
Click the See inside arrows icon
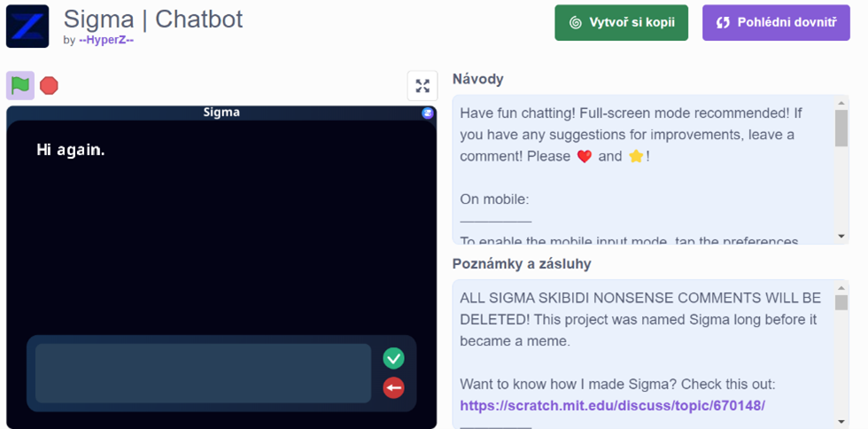[723, 23]
